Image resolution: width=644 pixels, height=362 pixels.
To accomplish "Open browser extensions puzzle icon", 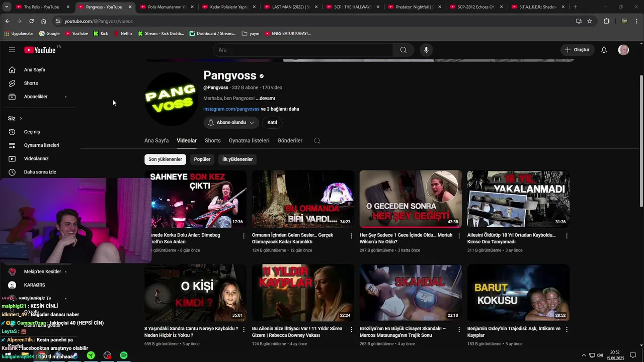I will tap(606, 21).
